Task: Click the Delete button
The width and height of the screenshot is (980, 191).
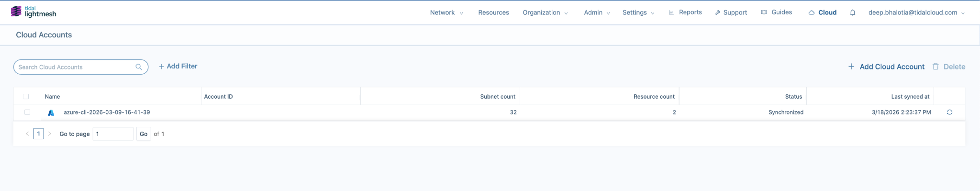Action: tap(949, 67)
